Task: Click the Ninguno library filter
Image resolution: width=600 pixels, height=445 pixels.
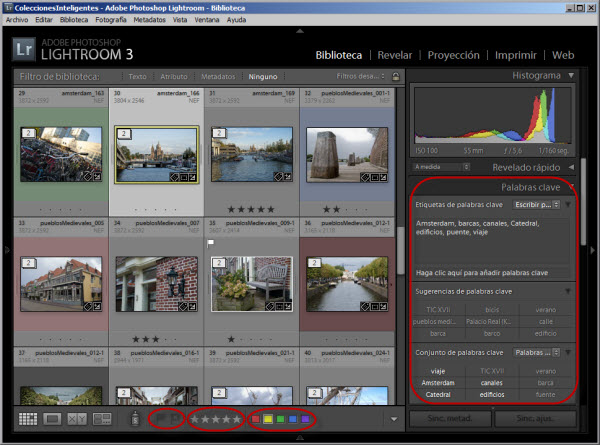Action: point(263,77)
